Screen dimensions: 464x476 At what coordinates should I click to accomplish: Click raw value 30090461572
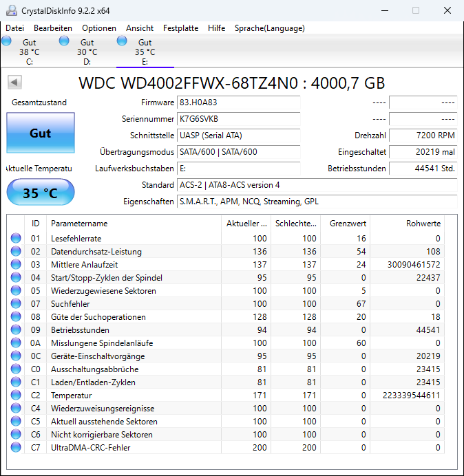[414, 265]
